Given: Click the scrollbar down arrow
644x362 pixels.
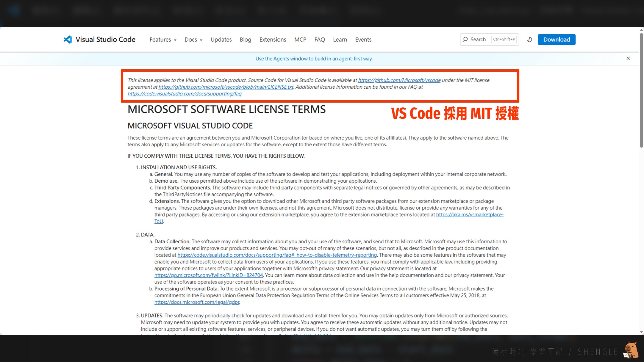Looking at the screenshot, I should [641, 332].
